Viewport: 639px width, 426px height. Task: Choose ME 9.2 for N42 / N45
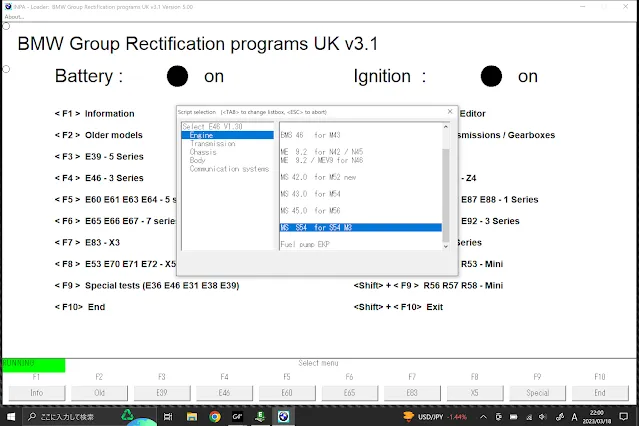coord(322,152)
